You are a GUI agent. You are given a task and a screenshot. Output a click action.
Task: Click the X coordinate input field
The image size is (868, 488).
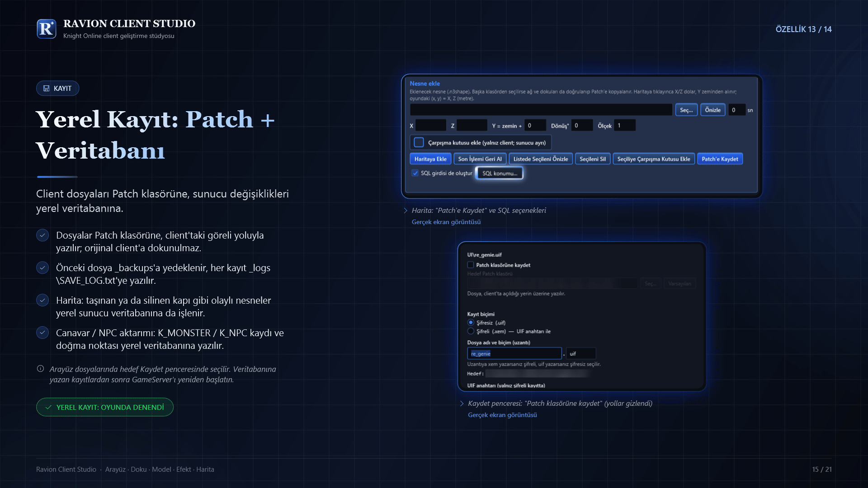(431, 125)
